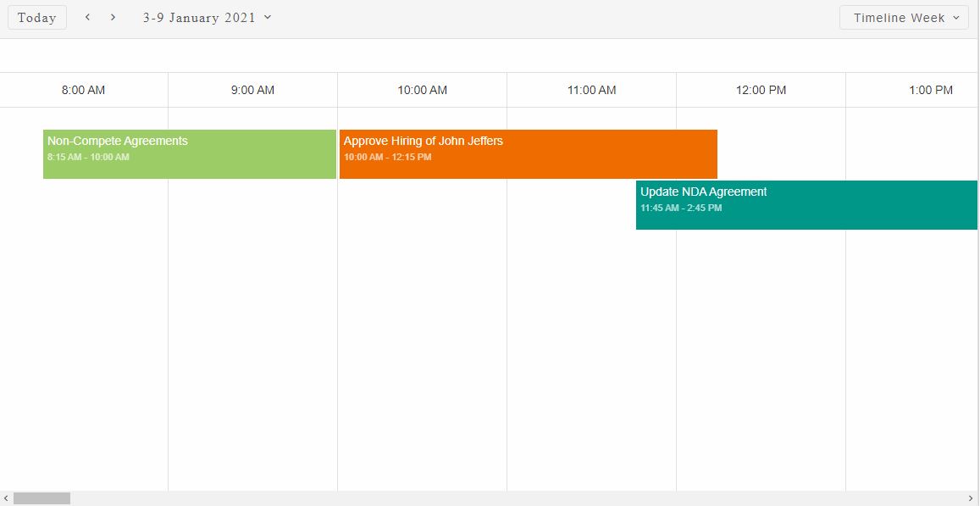Viewport: 980px width, 506px height.
Task: Go to next week arrow
Action: (113, 17)
